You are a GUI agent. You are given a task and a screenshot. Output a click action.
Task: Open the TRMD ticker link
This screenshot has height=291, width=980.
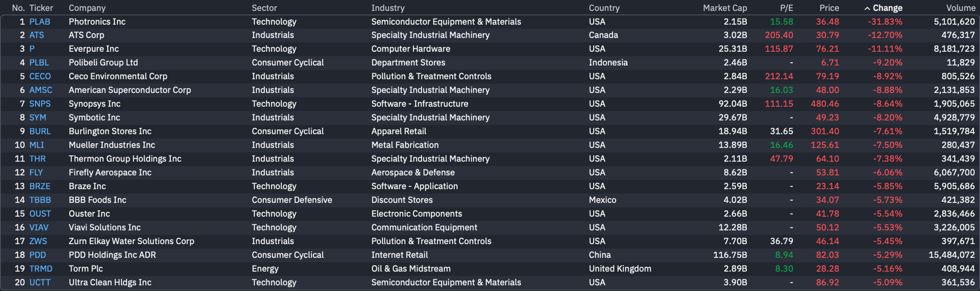point(41,269)
